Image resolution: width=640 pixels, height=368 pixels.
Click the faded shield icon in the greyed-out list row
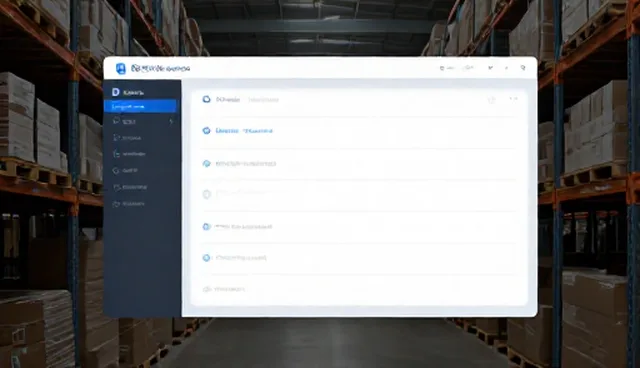pyautogui.click(x=207, y=194)
